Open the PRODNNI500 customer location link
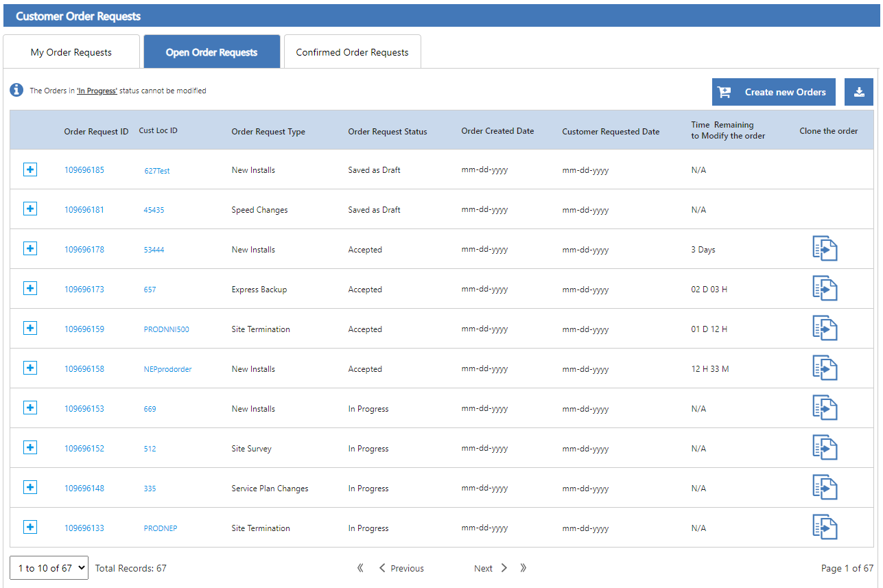Image resolution: width=883 pixels, height=588 pixels. point(166,329)
